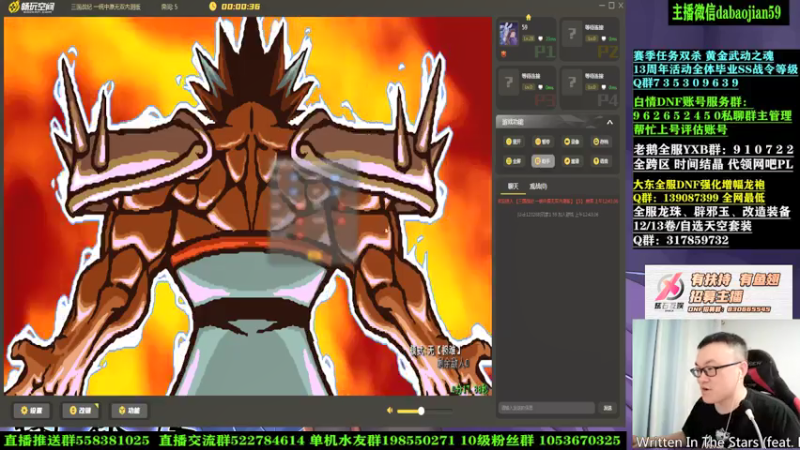Click the 畅玩空间 logo in the title bar

(32, 7)
